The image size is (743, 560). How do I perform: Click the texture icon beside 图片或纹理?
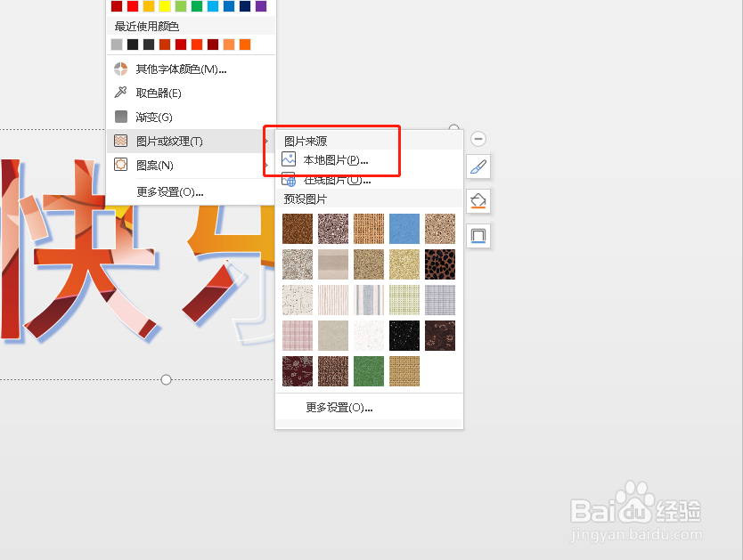[x=121, y=141]
